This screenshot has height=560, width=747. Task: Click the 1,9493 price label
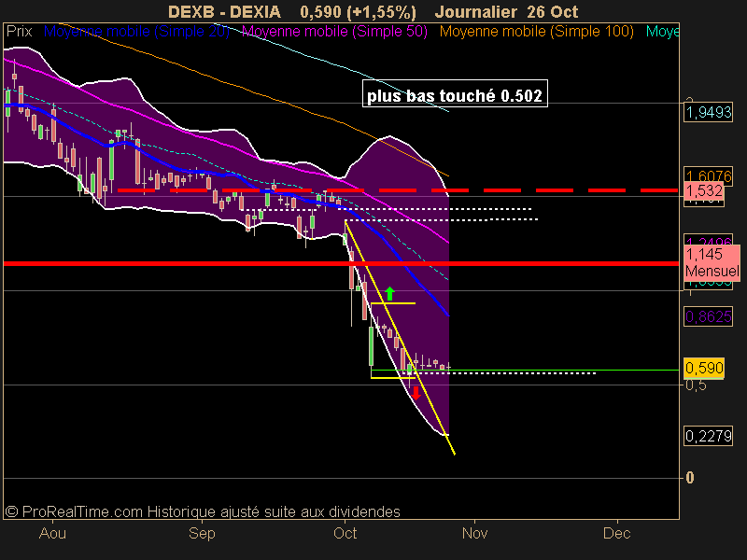(x=709, y=112)
